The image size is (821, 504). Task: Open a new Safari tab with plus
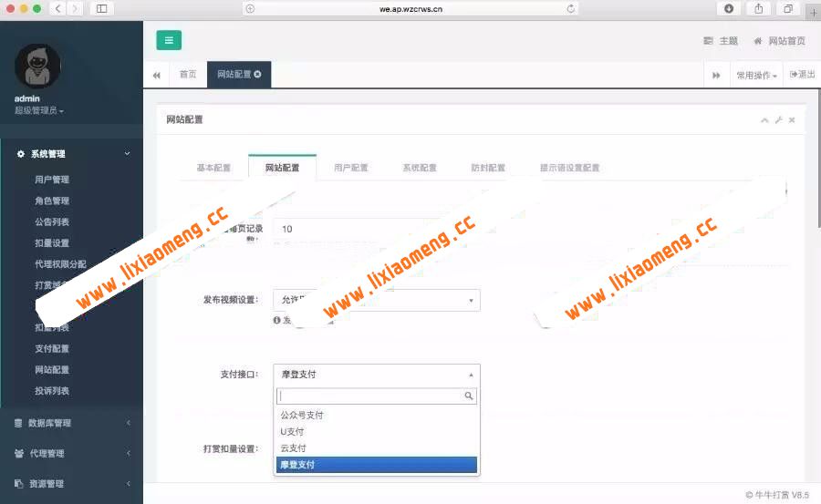[813, 12]
